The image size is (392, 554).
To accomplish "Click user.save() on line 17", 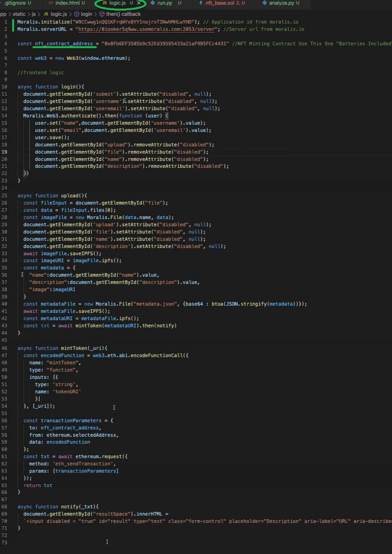I will click(52, 138).
